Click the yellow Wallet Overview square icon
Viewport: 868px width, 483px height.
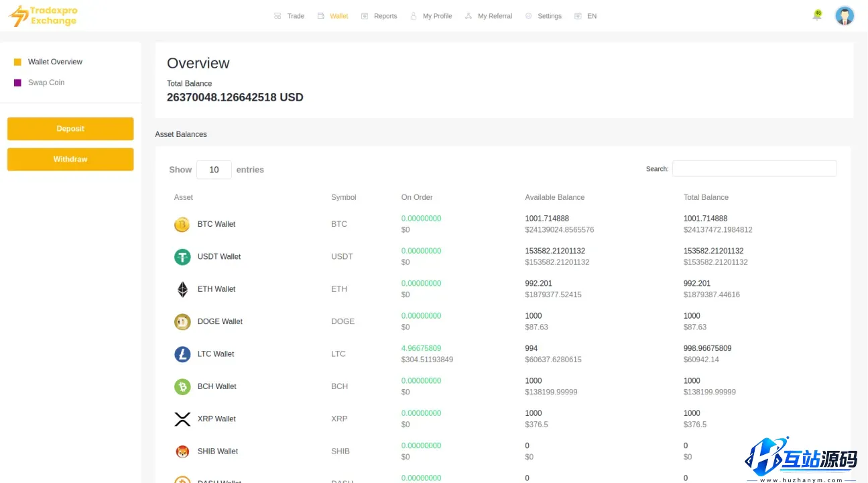(18, 62)
